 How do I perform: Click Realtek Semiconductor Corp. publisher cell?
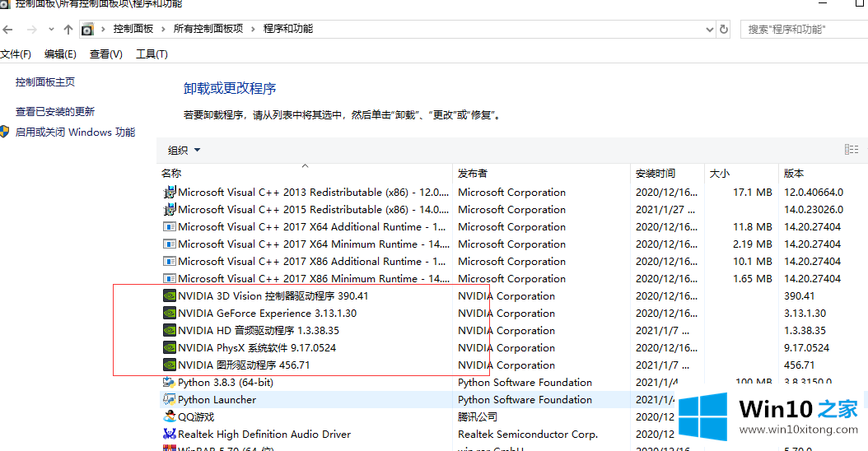click(x=528, y=435)
